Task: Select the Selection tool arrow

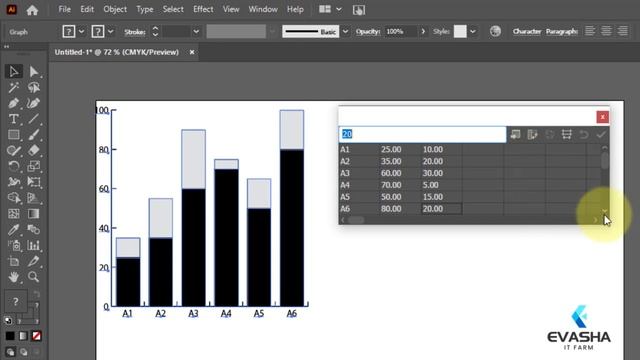Action: (x=13, y=72)
